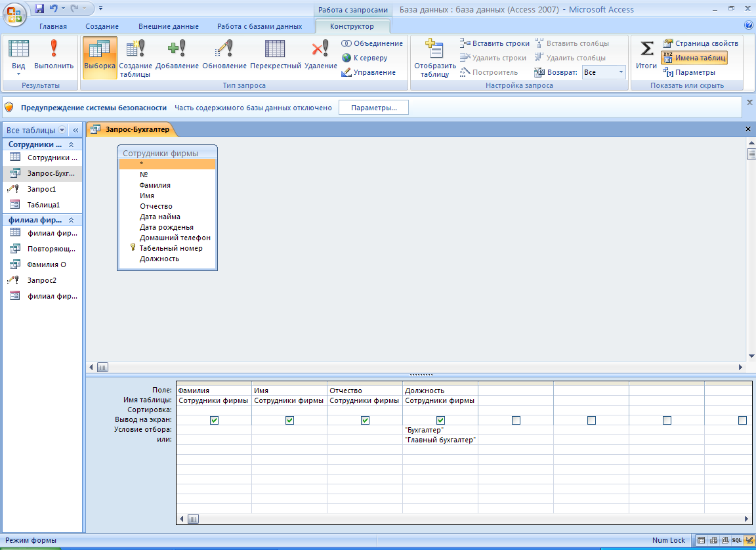
Task: Open query Параметры dialog in ribbon
Action: pyautogui.click(x=688, y=72)
